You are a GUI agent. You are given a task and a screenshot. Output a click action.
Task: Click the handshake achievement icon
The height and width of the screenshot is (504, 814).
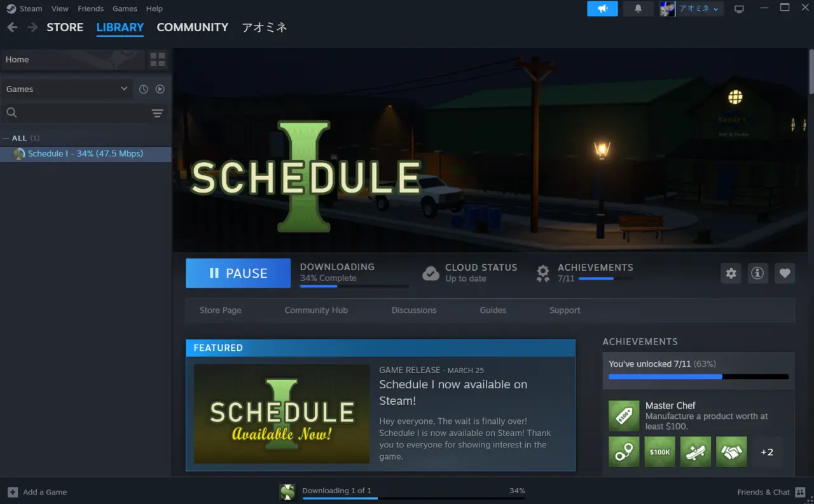click(731, 452)
